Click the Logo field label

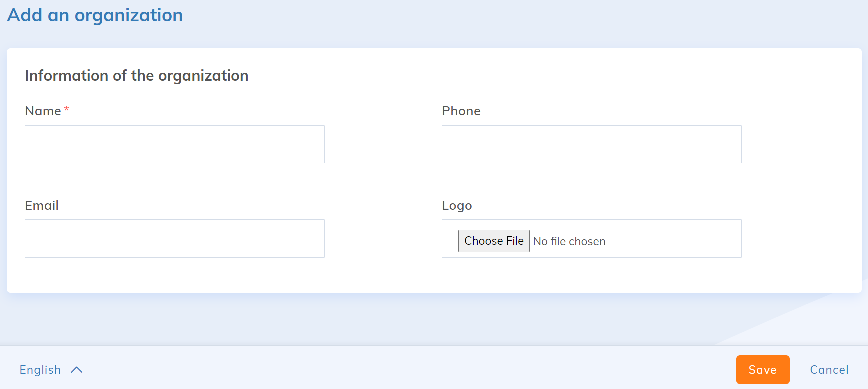(x=457, y=206)
